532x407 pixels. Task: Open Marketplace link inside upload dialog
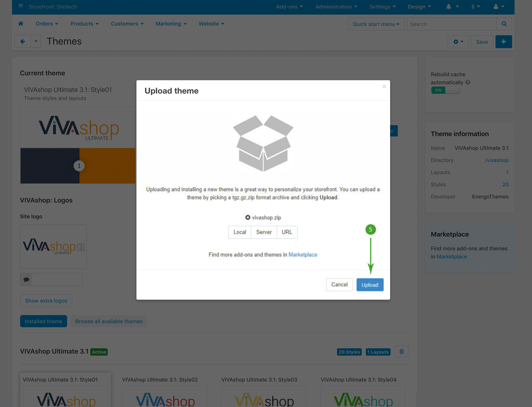(x=303, y=255)
